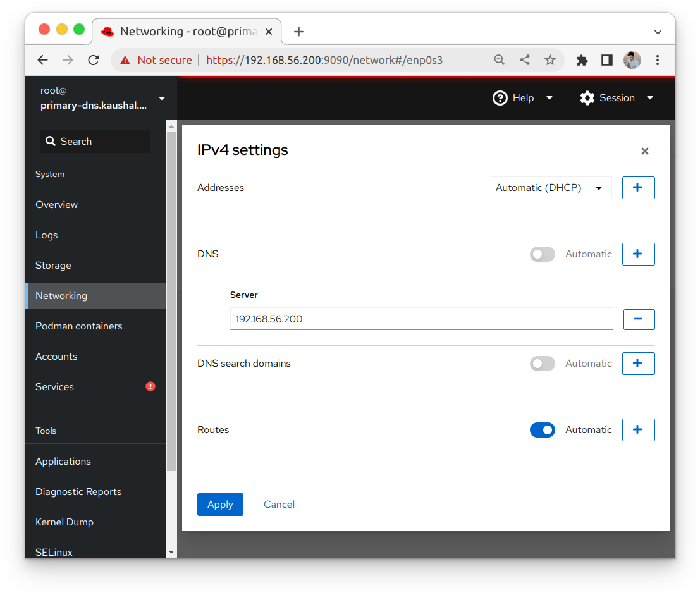Screen dimensions: 700x595
Task: Apply the IPv4 settings
Action: tap(220, 504)
